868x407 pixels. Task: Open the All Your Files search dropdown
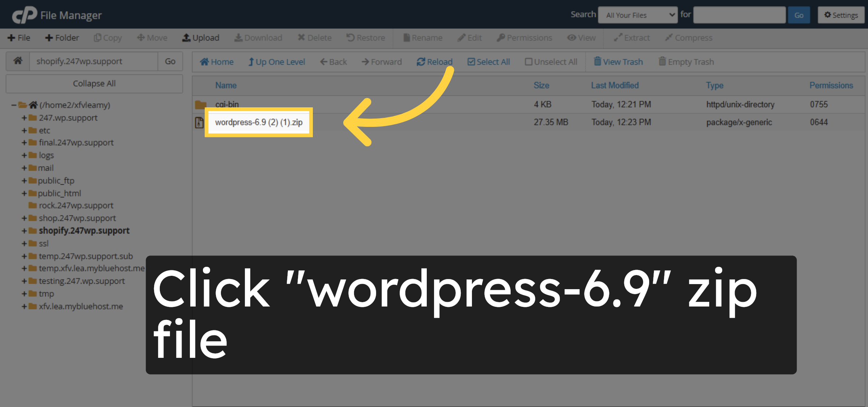click(638, 15)
